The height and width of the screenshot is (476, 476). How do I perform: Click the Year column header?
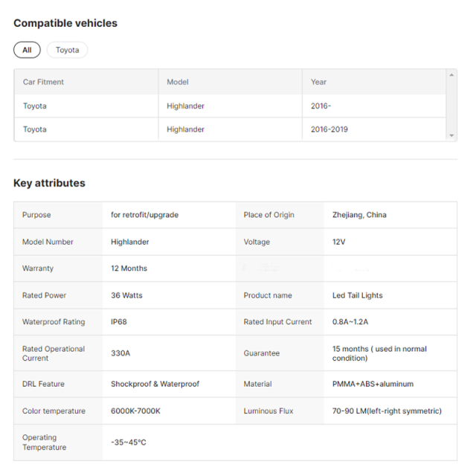click(318, 82)
